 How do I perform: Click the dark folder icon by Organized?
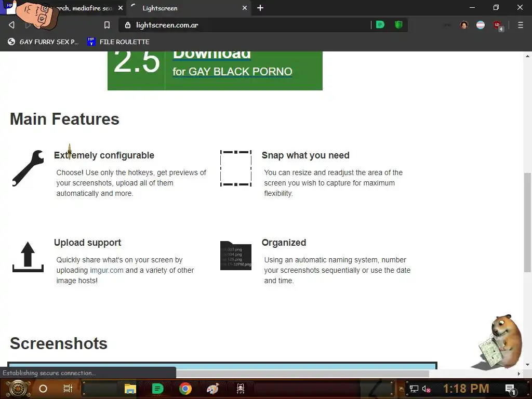tap(236, 256)
